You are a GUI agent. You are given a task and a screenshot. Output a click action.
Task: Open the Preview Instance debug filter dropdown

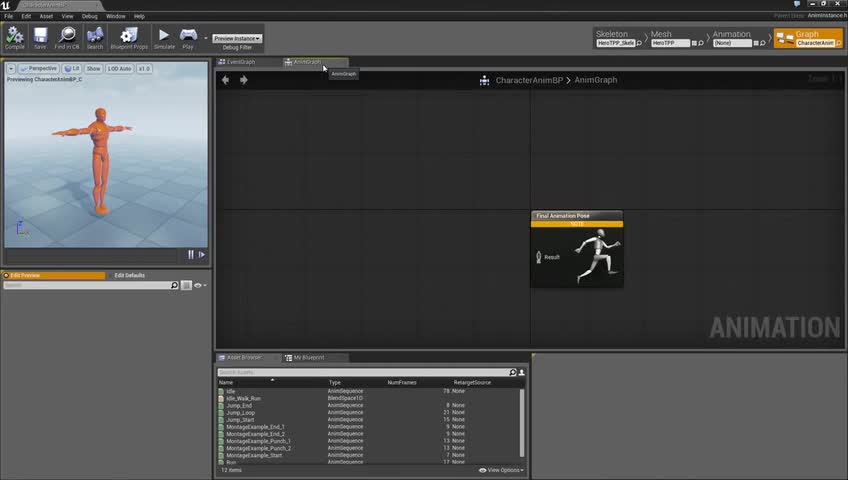237,38
